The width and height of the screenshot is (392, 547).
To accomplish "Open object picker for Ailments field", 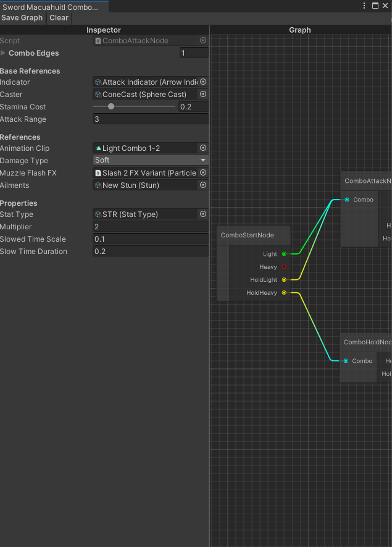I will tap(203, 185).
